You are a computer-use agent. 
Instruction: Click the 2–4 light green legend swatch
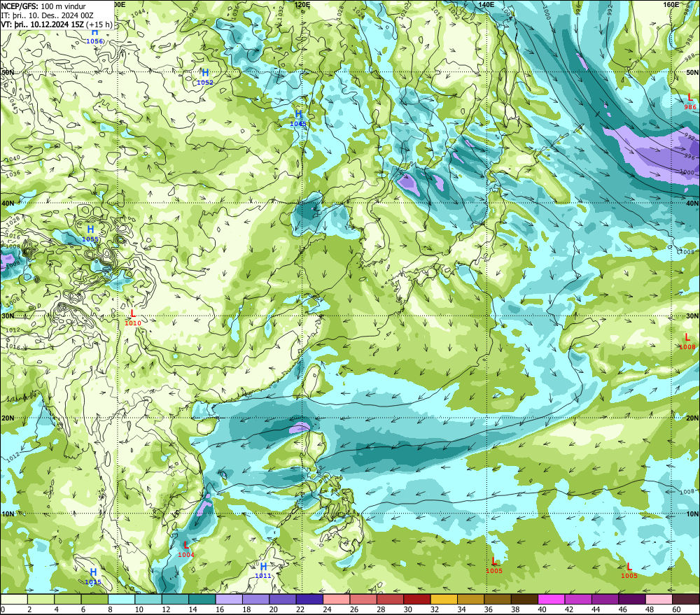[41, 600]
